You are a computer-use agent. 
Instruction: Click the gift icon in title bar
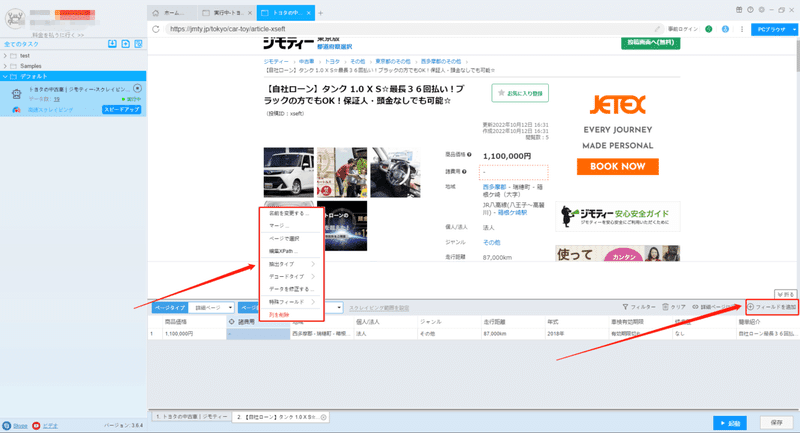coord(739,10)
